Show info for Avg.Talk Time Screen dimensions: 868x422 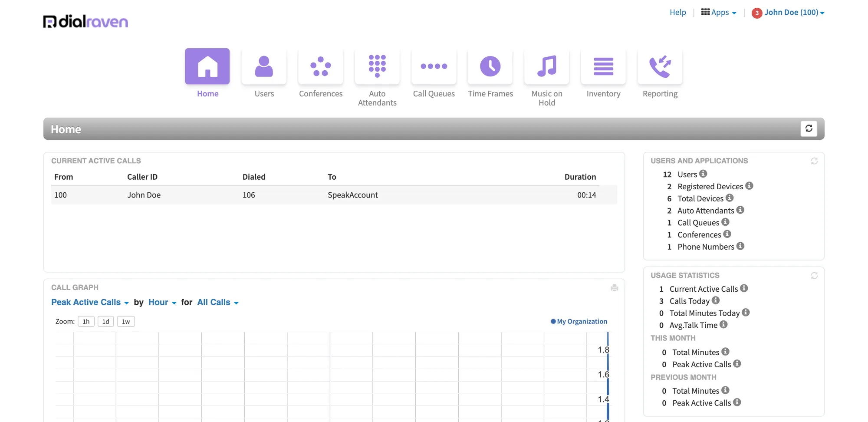(723, 325)
